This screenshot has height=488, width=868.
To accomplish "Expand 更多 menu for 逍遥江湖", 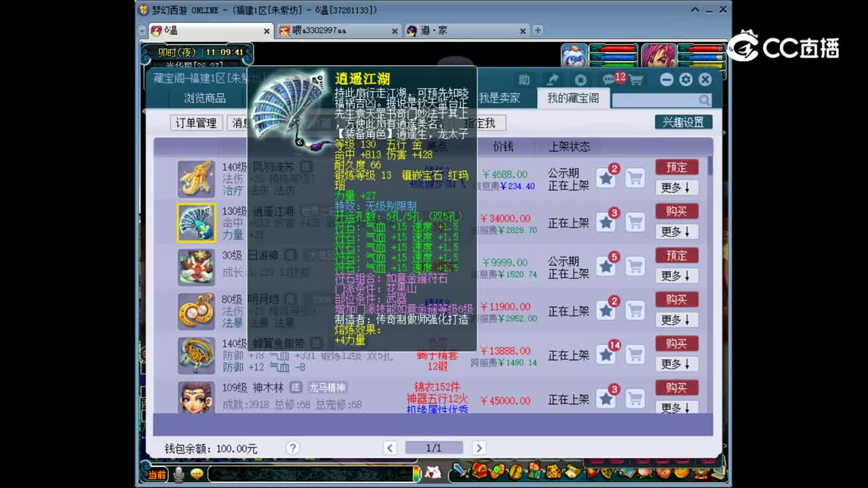I will point(677,232).
